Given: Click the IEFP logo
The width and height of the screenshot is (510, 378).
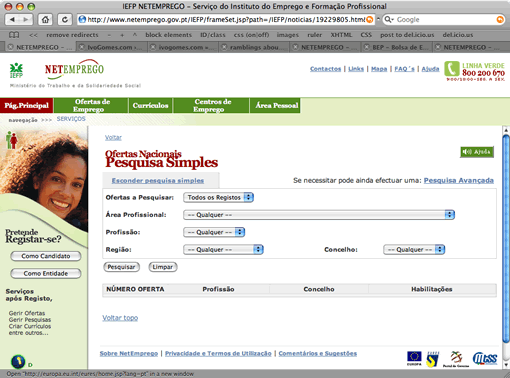Looking at the screenshot, I should click(x=16, y=70).
